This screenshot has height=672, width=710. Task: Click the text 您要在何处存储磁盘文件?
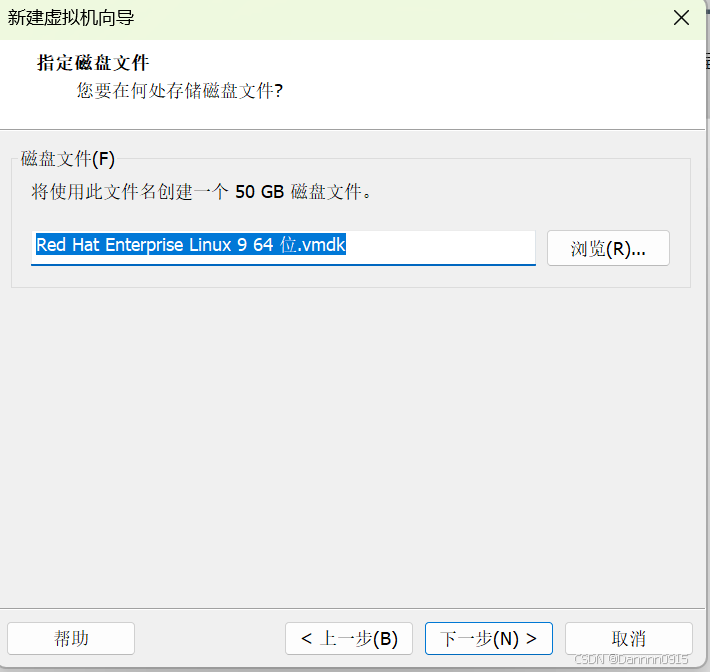pyautogui.click(x=180, y=91)
